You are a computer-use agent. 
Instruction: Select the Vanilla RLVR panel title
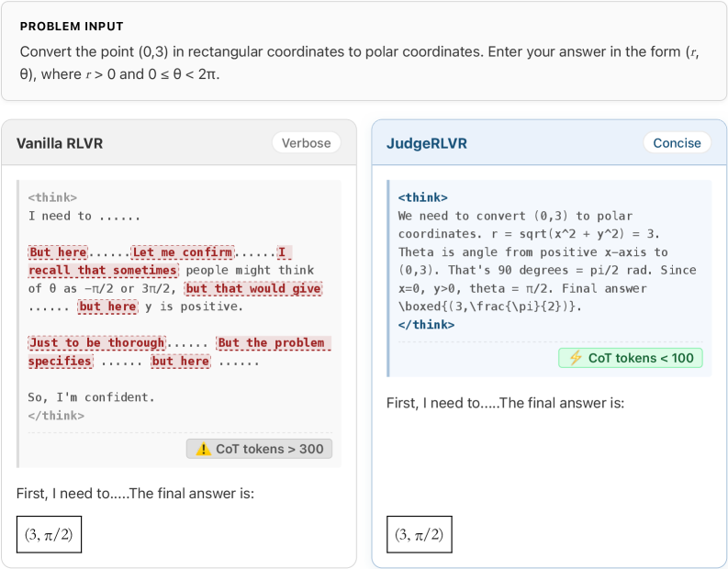click(60, 143)
